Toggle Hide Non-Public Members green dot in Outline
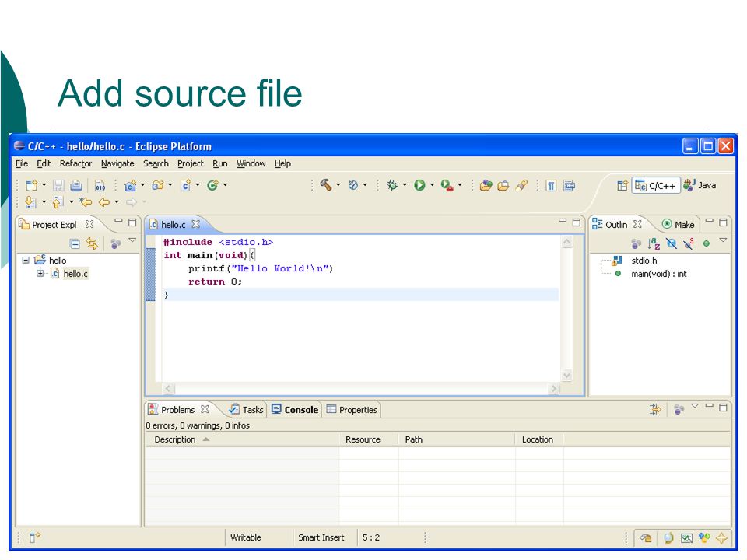The width and height of the screenshot is (747, 560). pyautogui.click(x=707, y=243)
